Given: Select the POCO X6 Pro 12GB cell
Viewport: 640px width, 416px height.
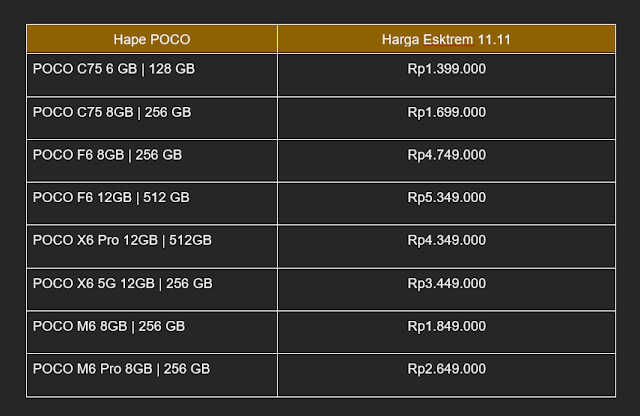Looking at the screenshot, I should tap(122, 241).
